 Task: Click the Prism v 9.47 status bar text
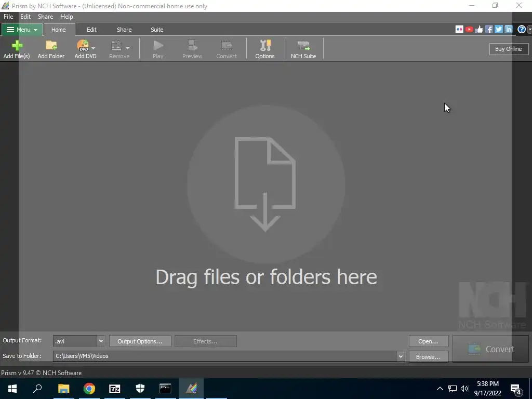[x=42, y=373]
